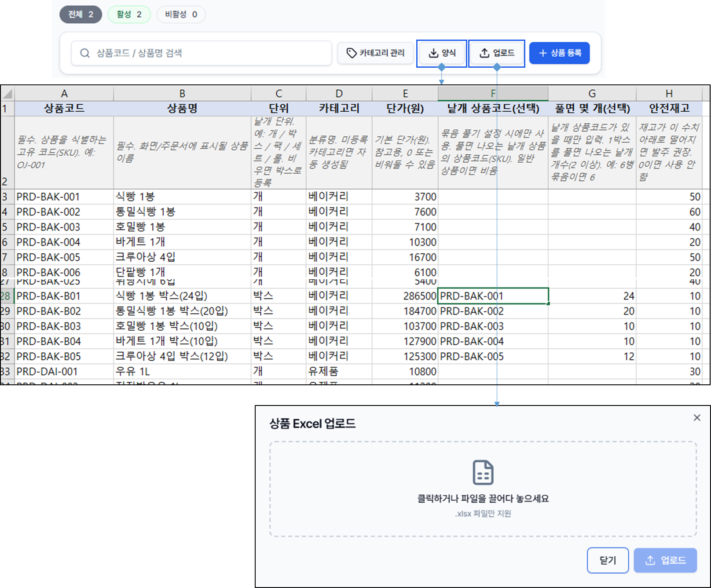Select the spreadsheet select-all corner
This screenshot has height=588, width=711.
[x=7, y=93]
